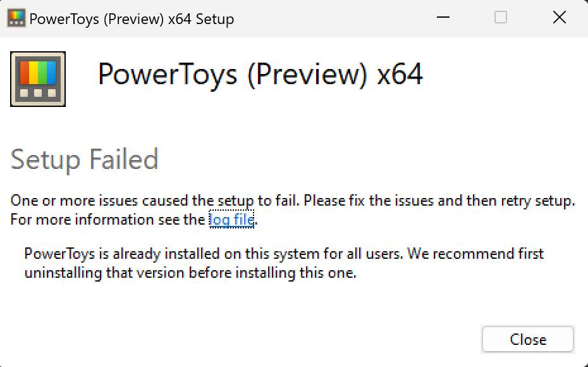Click the Close button to dismiss setup

527,339
